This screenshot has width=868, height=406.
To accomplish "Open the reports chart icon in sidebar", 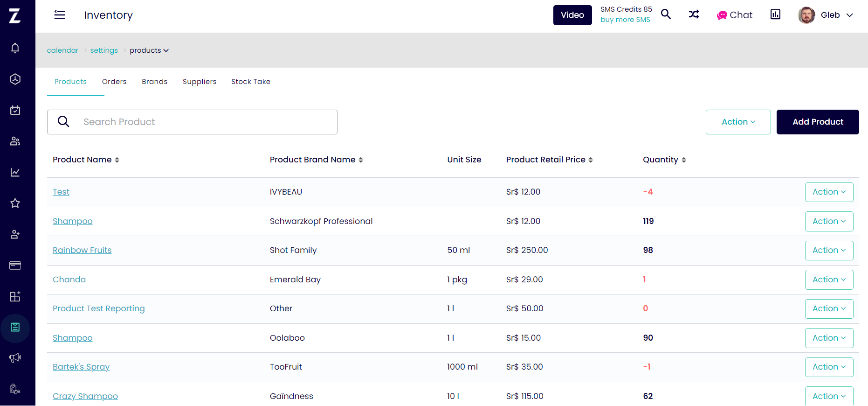I will (15, 172).
